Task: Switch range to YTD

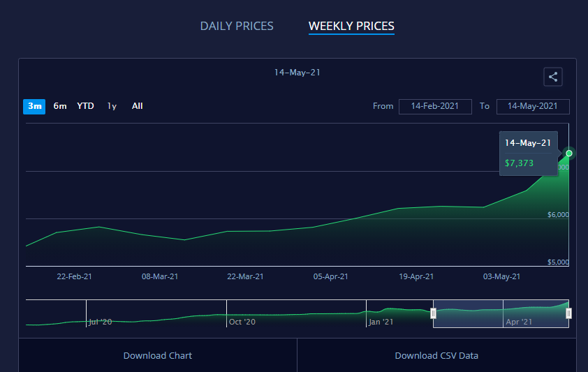Action: [85, 106]
